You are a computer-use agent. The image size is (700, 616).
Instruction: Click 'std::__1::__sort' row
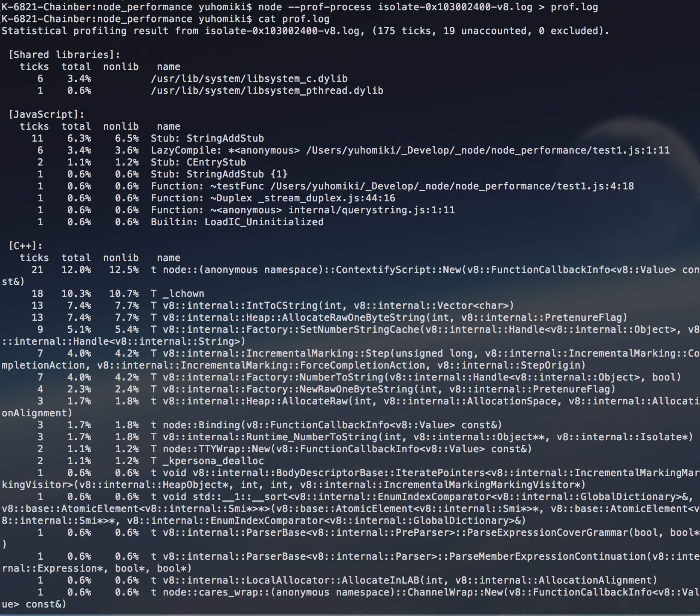pos(350,508)
